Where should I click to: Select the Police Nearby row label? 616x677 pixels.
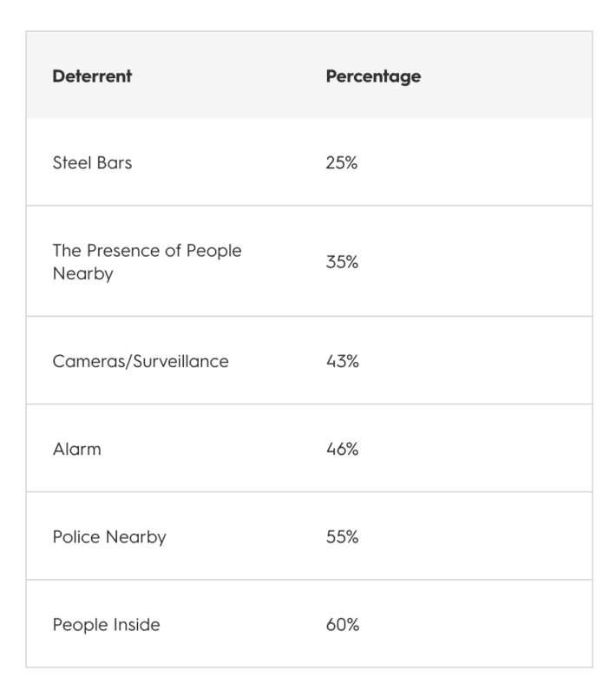pos(109,537)
